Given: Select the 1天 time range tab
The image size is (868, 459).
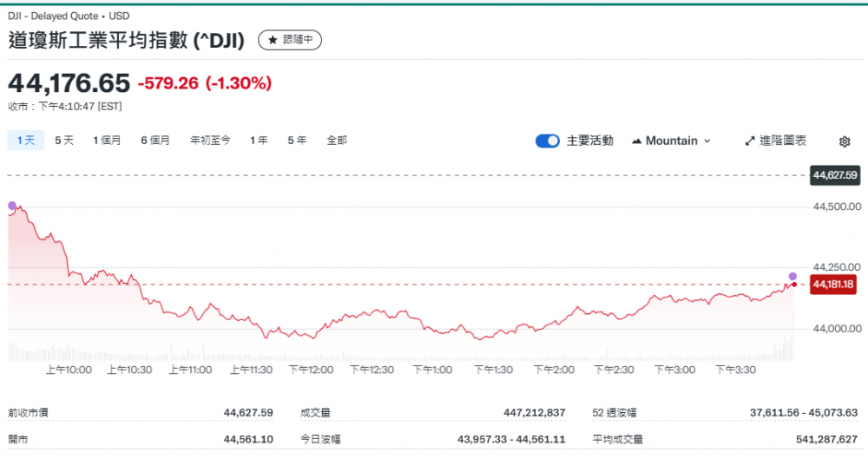Looking at the screenshot, I should pos(26,141).
